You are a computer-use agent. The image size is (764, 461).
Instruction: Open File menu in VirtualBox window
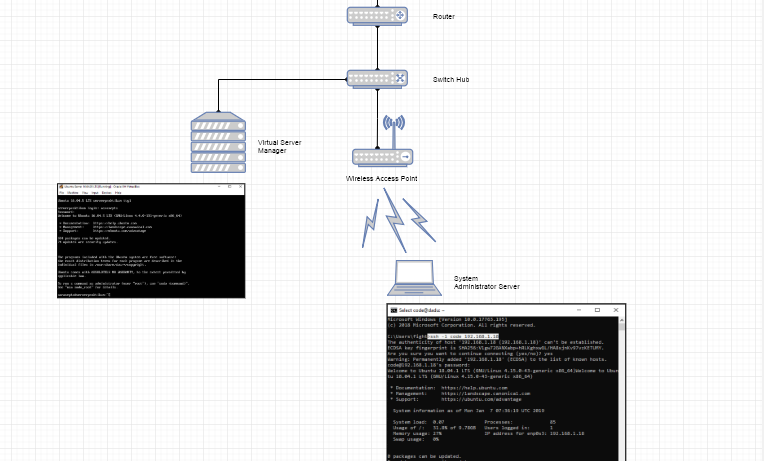[62, 193]
